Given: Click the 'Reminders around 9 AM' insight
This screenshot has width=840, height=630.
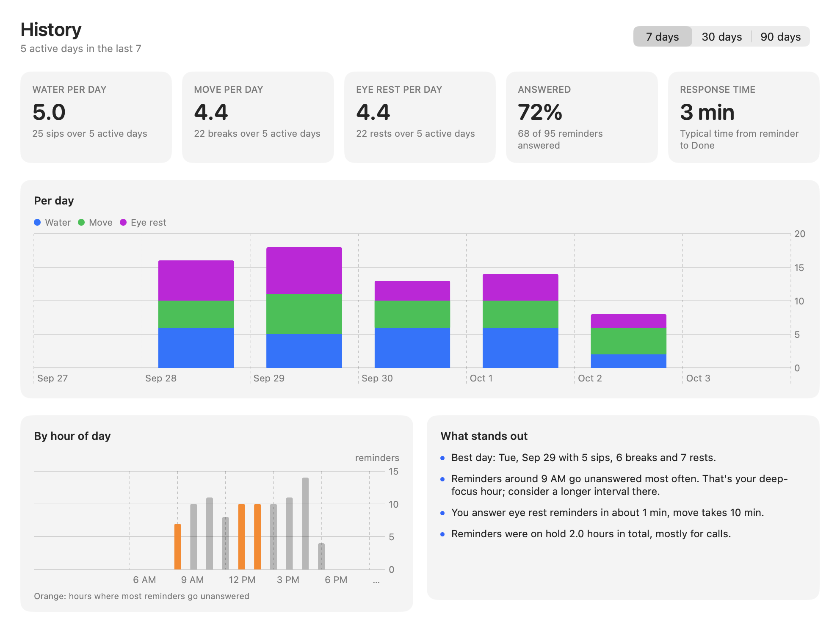Looking at the screenshot, I should click(619, 485).
